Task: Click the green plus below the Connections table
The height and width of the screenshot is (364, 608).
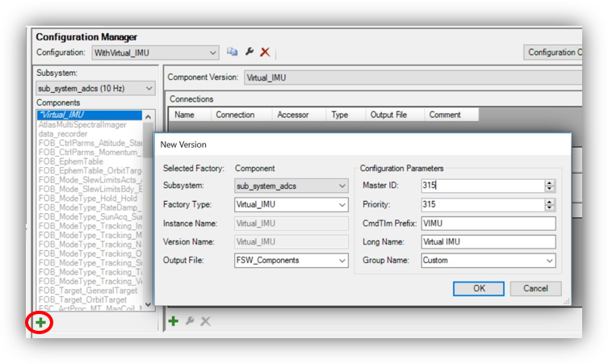Action: (174, 321)
